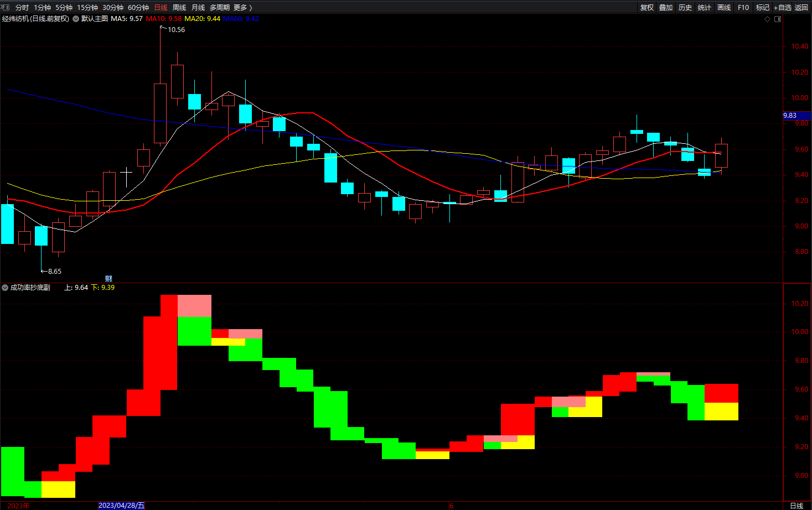Click the 复权 button
Image resolution: width=812 pixels, height=510 pixels.
(647, 7)
